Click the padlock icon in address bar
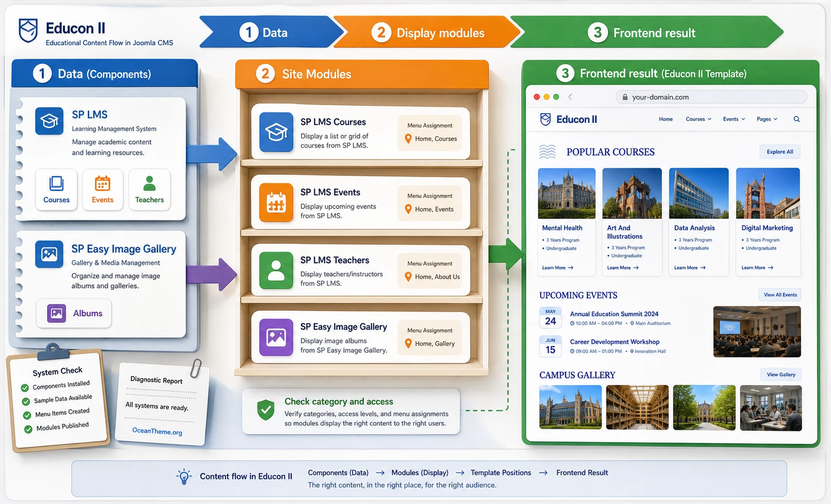Screen dimensions: 831x504 [x=625, y=97]
